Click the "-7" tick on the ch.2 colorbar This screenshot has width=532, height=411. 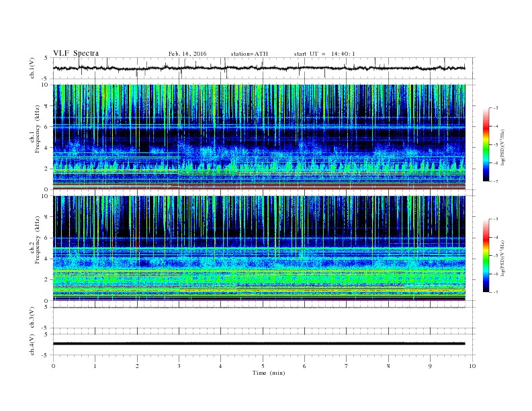tap(496, 292)
